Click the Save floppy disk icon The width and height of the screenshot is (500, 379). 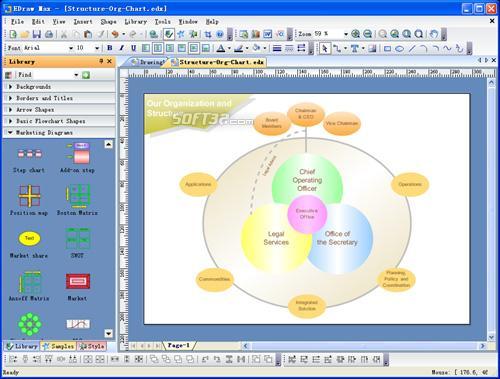coord(36,34)
